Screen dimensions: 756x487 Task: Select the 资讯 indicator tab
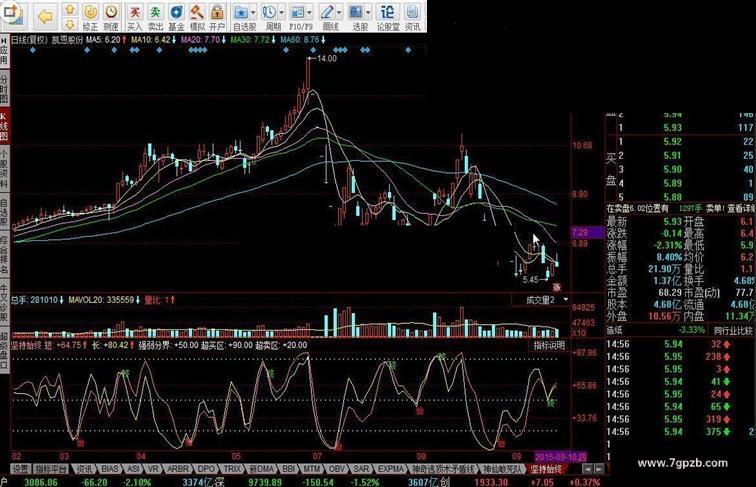pos(84,469)
